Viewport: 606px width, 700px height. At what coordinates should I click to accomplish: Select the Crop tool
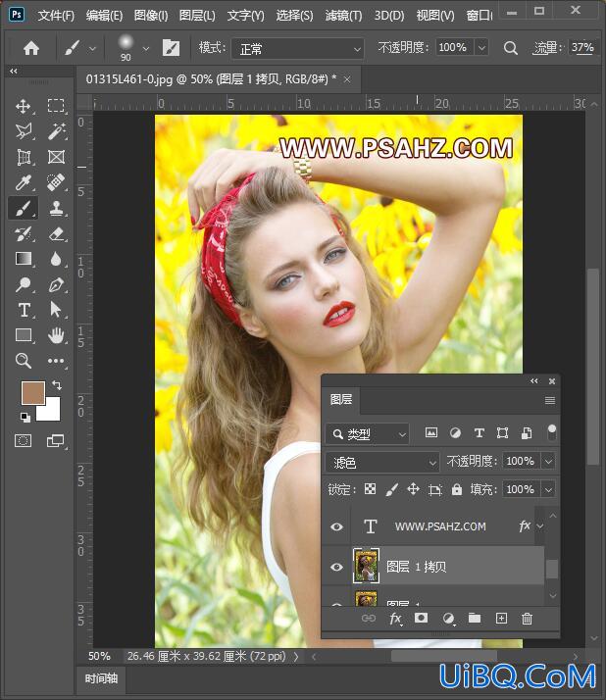coord(24,157)
